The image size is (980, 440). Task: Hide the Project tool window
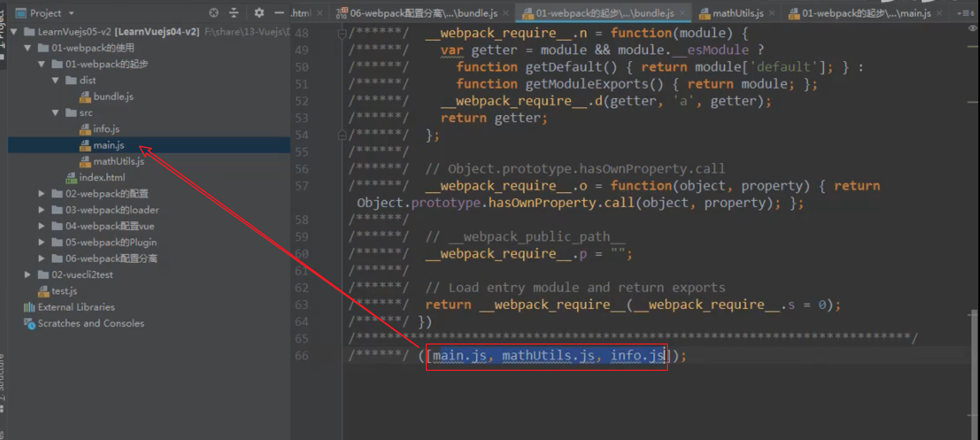[x=279, y=13]
